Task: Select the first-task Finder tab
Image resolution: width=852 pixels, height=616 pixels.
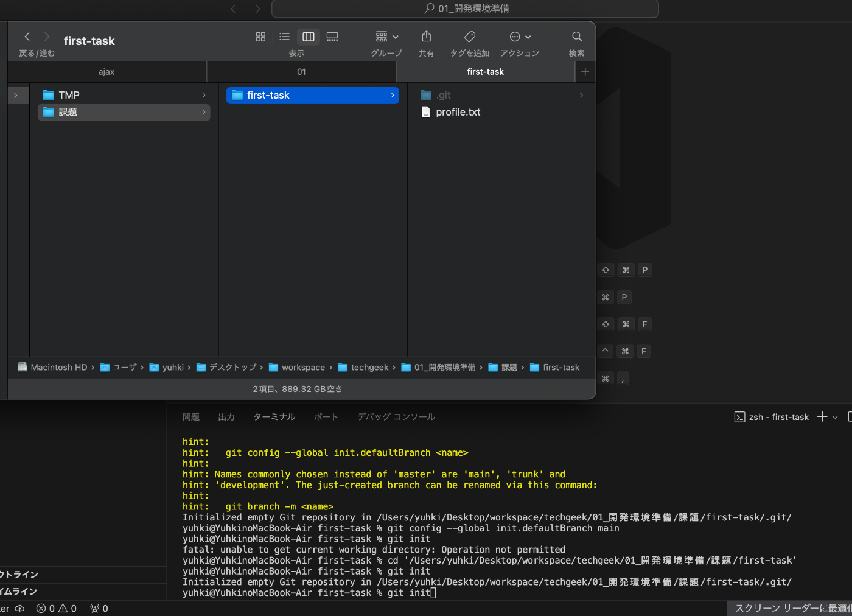Action: 485,72
